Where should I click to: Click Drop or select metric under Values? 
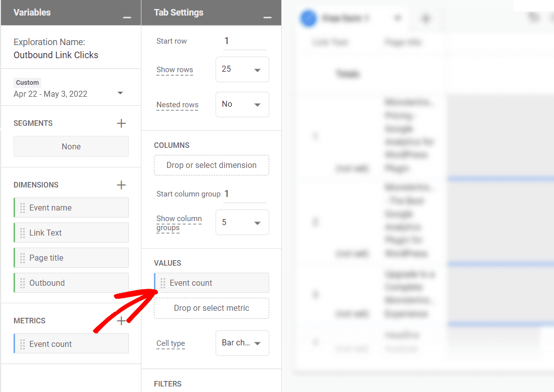click(211, 308)
